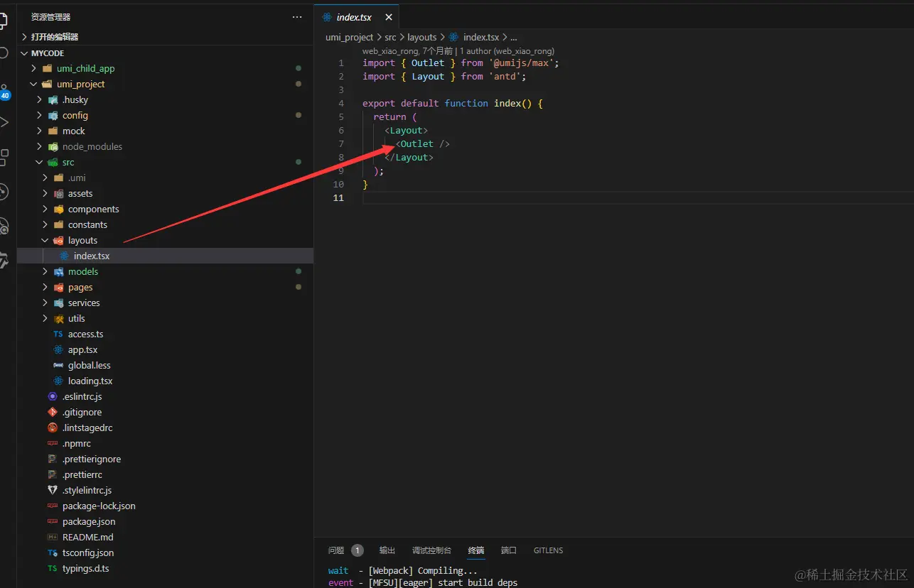Viewport: 914px width, 588px height.
Task: Click the explorer more actions ellipsis
Action: pos(297,17)
